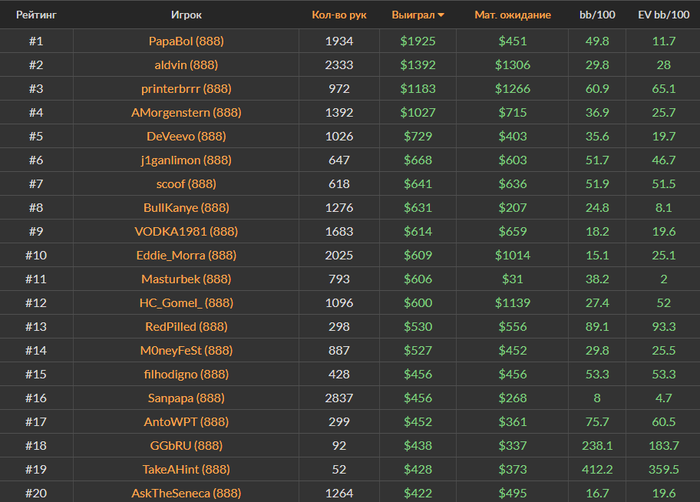
Task: Click the Игрок column header
Action: [x=186, y=15]
